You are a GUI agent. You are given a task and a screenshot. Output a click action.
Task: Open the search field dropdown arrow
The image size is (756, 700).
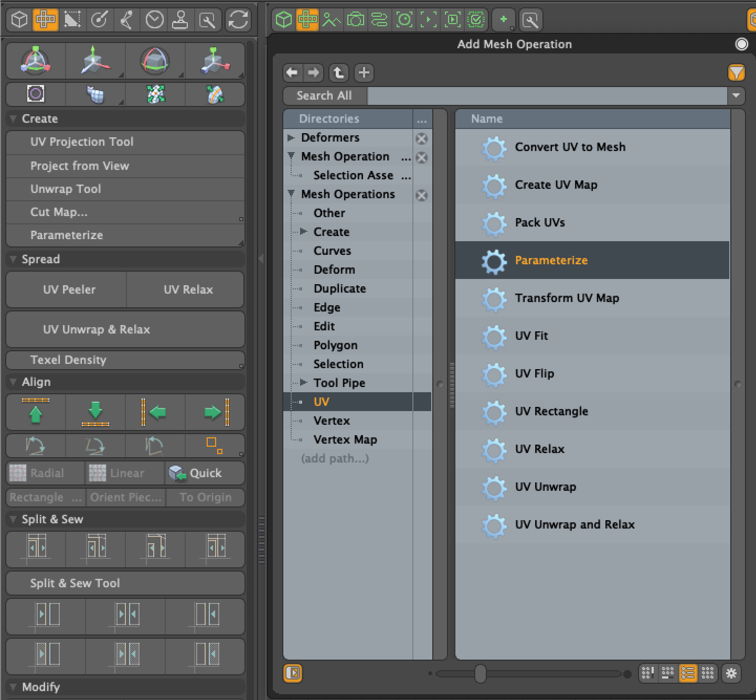[x=736, y=95]
